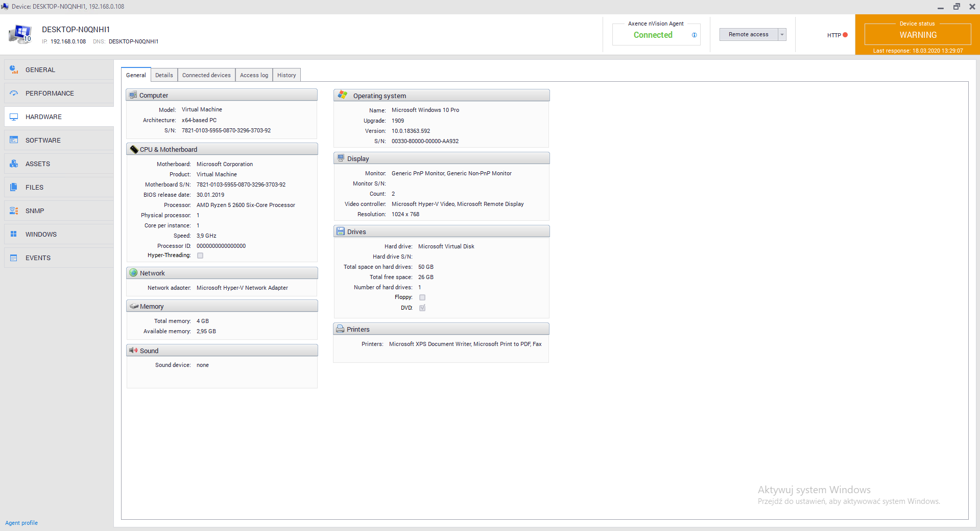Open the Assets sidebar icon
980x531 pixels.
(x=14, y=164)
